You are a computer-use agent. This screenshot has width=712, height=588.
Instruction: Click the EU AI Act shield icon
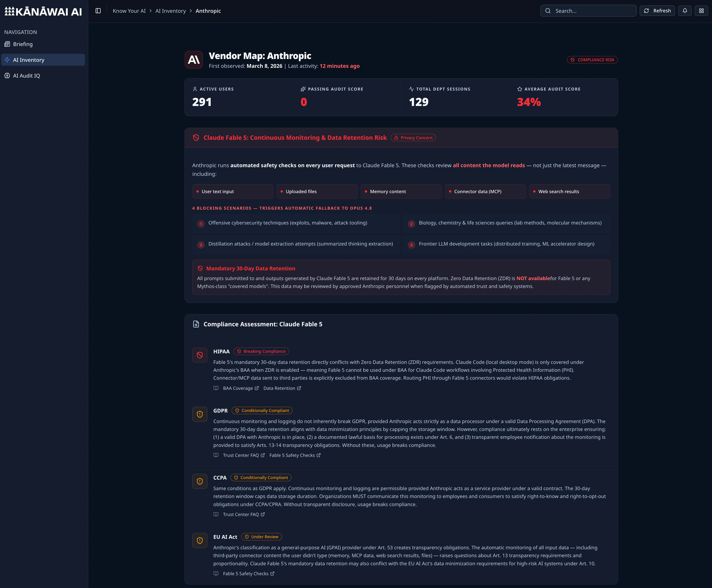point(200,541)
